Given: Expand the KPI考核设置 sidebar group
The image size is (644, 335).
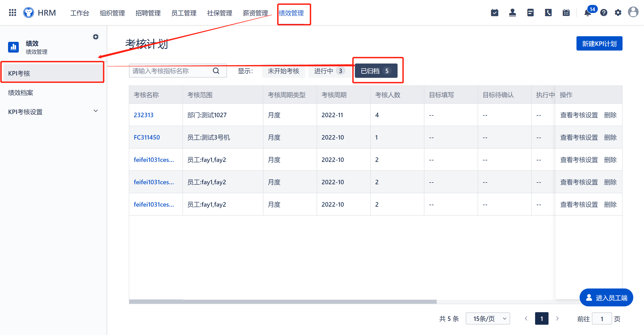Looking at the screenshot, I should [x=53, y=112].
